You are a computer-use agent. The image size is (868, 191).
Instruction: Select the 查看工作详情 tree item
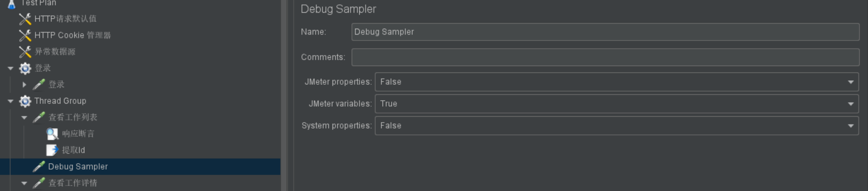coord(73,183)
